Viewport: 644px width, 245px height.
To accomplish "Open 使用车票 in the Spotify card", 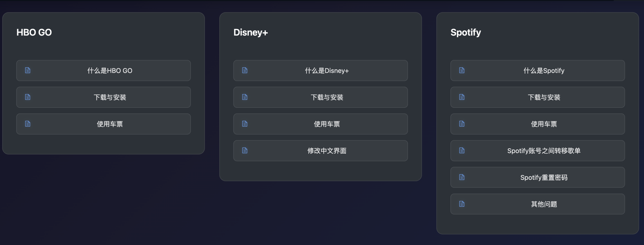I will 543,124.
